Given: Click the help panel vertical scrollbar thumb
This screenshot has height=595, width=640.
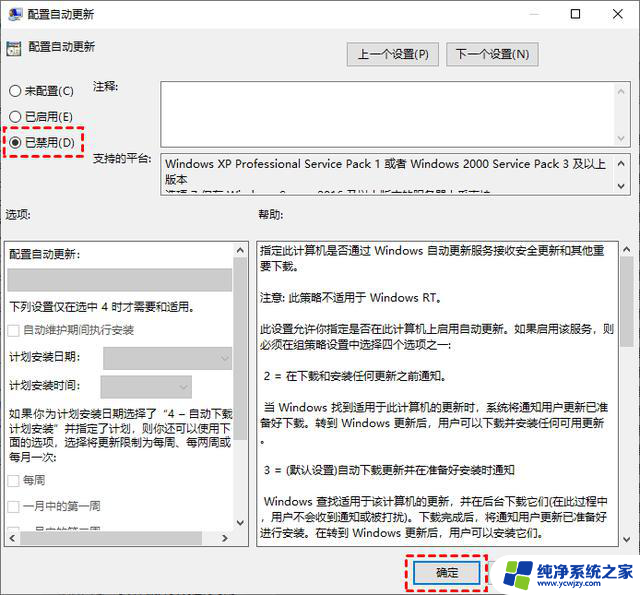Looking at the screenshot, I should click(627, 302).
